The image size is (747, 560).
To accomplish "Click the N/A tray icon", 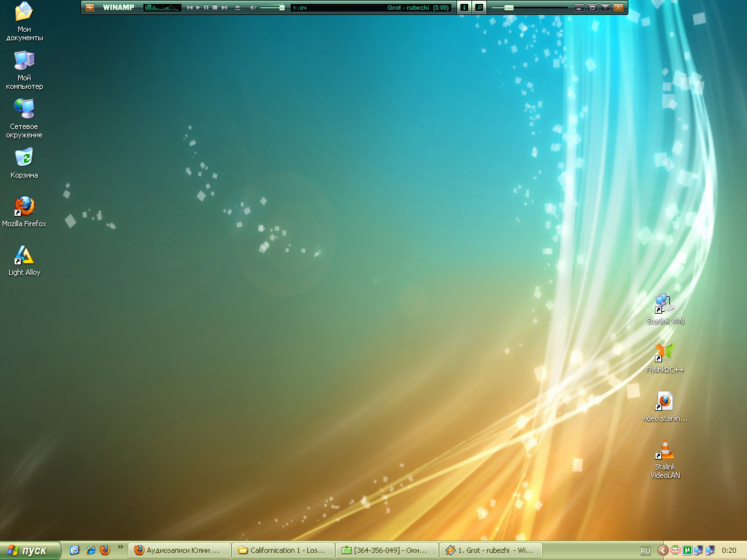I will click(676, 550).
